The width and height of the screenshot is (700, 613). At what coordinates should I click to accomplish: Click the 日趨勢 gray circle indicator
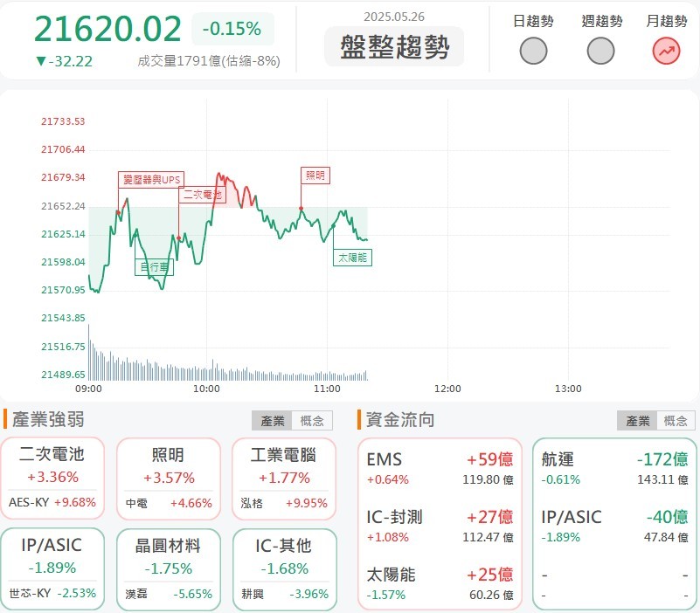[533, 52]
